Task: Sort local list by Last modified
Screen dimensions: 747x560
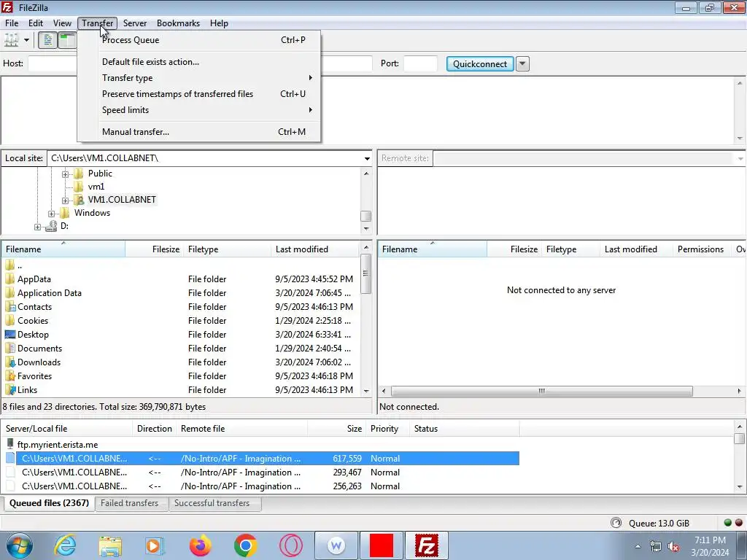Action: click(315, 249)
